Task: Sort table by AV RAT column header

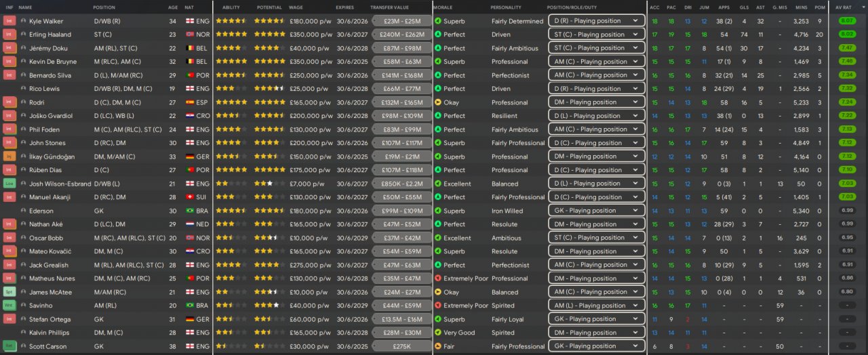Action: (x=844, y=7)
